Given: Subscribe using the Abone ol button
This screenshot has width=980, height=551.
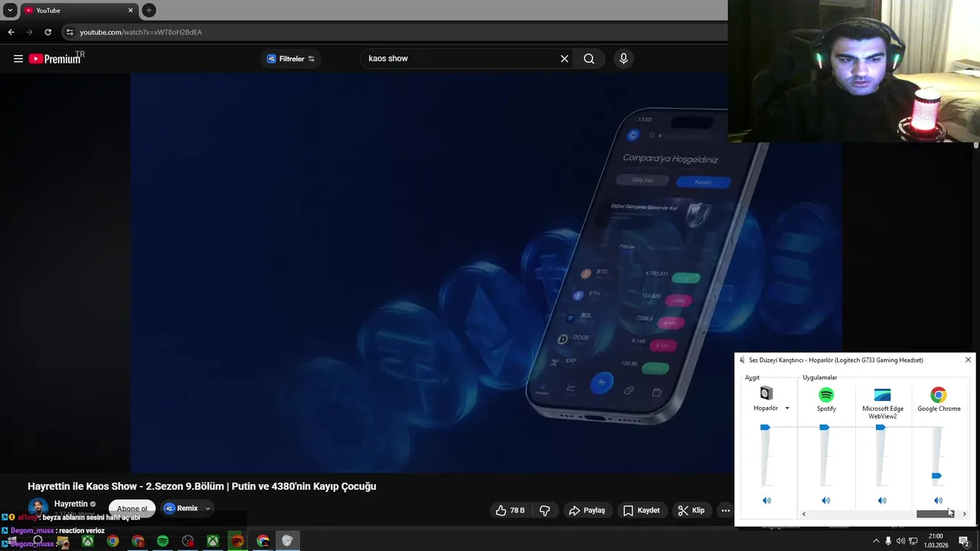Looking at the screenshot, I should click(x=132, y=509).
